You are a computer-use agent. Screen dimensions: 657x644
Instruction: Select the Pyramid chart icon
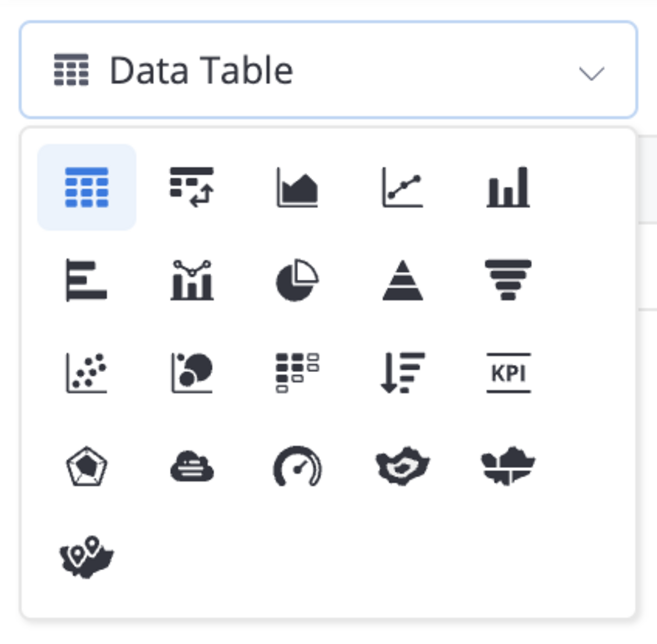(x=402, y=280)
